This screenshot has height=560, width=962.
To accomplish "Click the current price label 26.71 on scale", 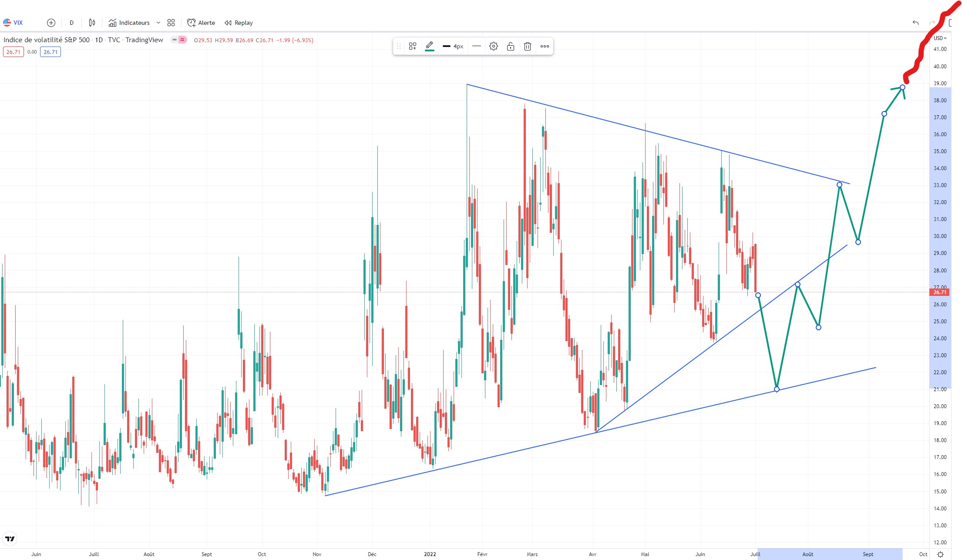I will 940,292.
